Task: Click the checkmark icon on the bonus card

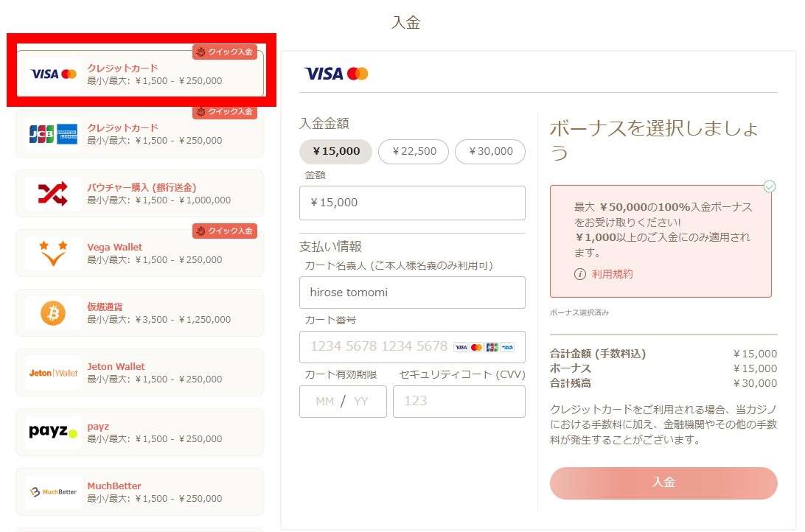Action: [769, 186]
